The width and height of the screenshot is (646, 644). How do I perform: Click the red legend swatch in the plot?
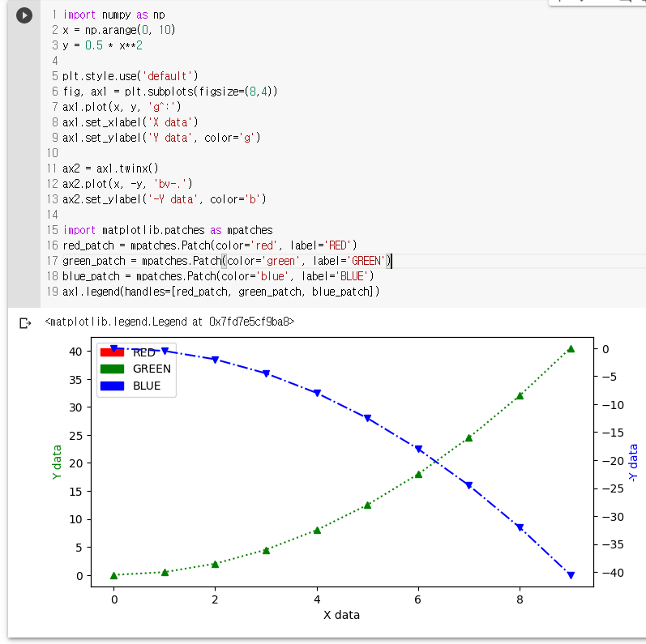(x=112, y=352)
